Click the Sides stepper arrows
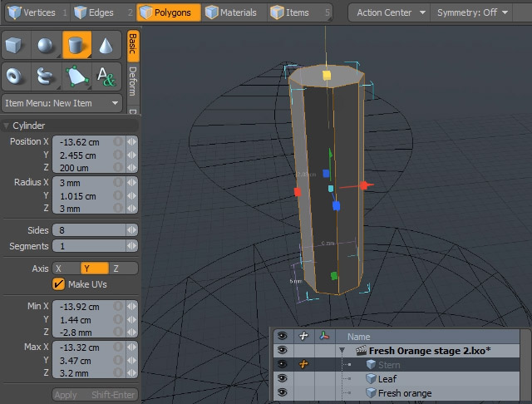 [131, 230]
